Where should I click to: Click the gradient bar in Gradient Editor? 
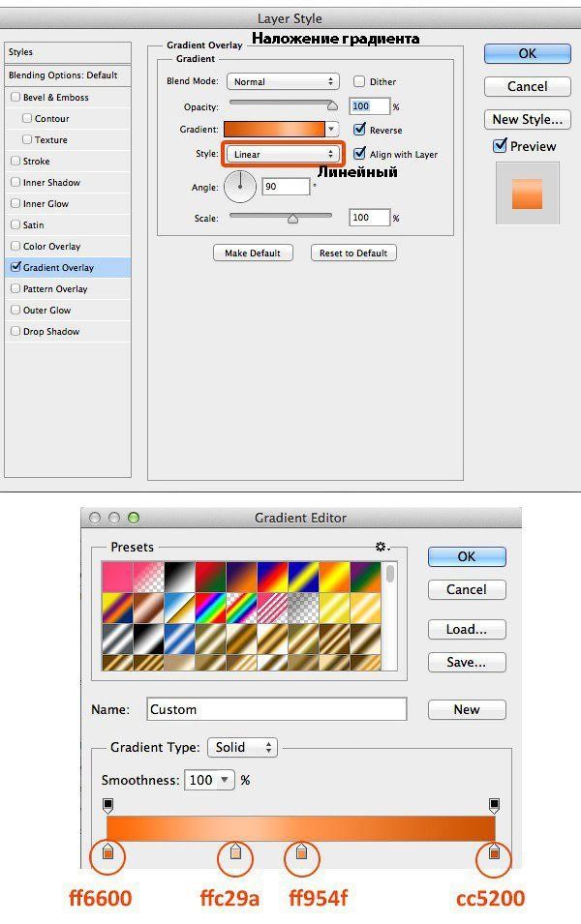[x=301, y=828]
